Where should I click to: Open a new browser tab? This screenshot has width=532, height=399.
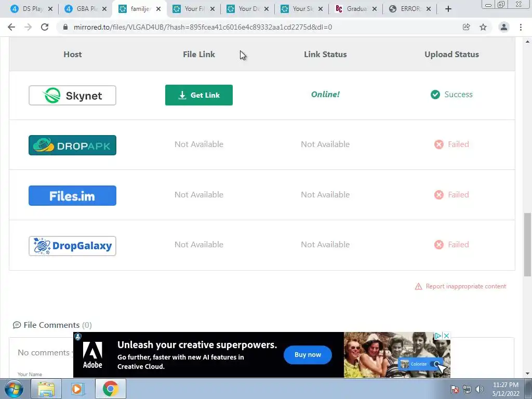tap(448, 9)
